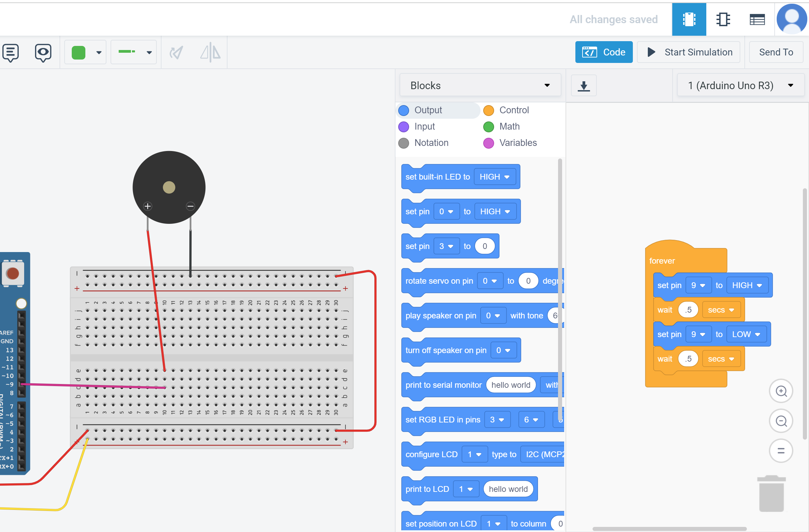Click the green wire color swatch
809x532 pixels.
point(79,52)
